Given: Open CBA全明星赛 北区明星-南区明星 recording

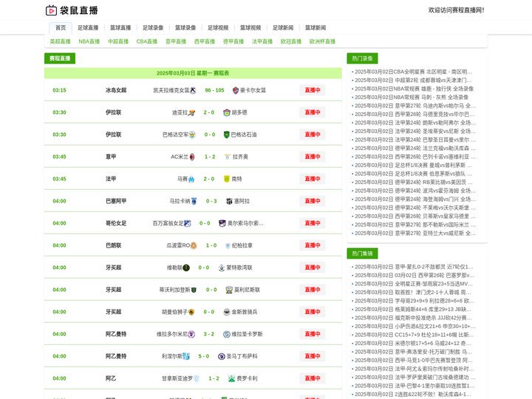Looking at the screenshot, I should point(413,72).
